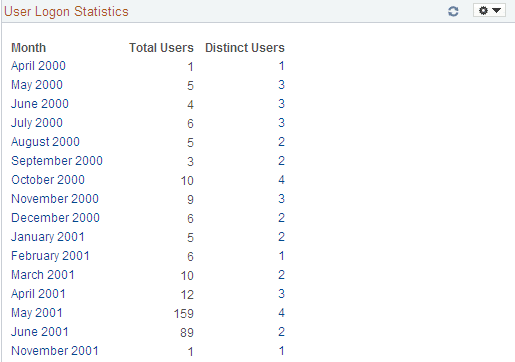The image size is (515, 362).
Task: Click distinct users 2 for December 2000
Action: 281,218
